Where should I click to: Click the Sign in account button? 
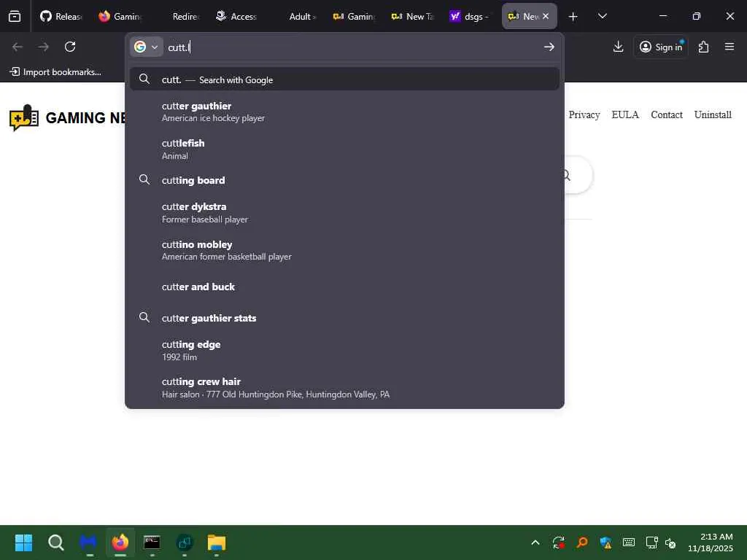(661, 47)
